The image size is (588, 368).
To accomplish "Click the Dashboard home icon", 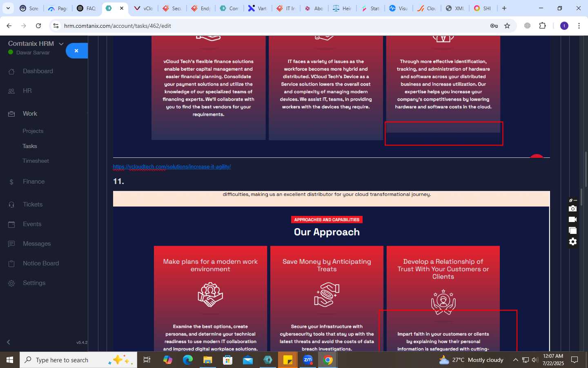I will pyautogui.click(x=11, y=72).
